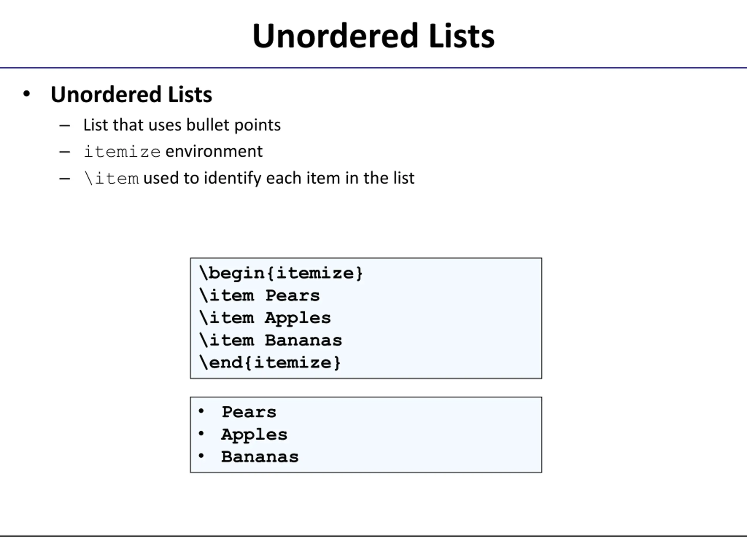Click the bullet before "Pears" in the output
Viewport: 747px width, 560px height.
(x=201, y=411)
